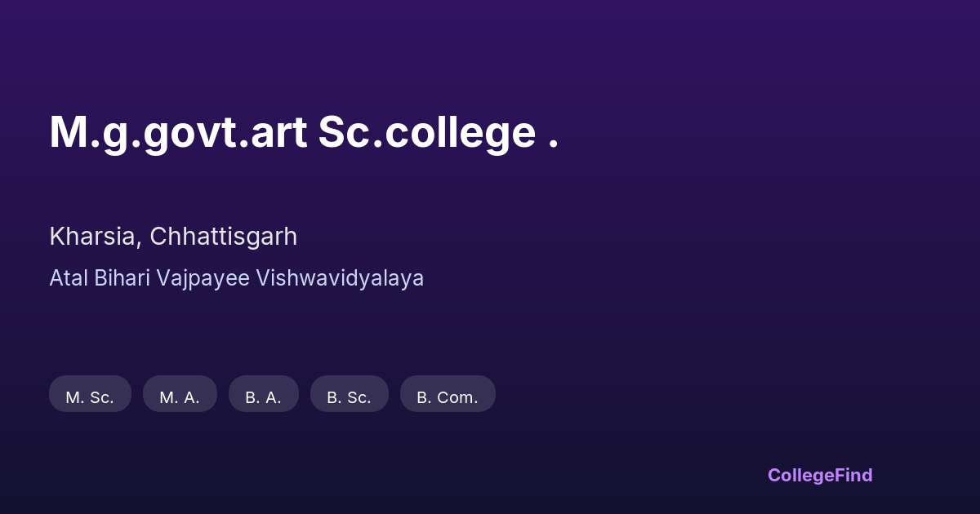Open the CollegeFind brand link
The width and height of the screenshot is (980, 514).
[x=820, y=475]
